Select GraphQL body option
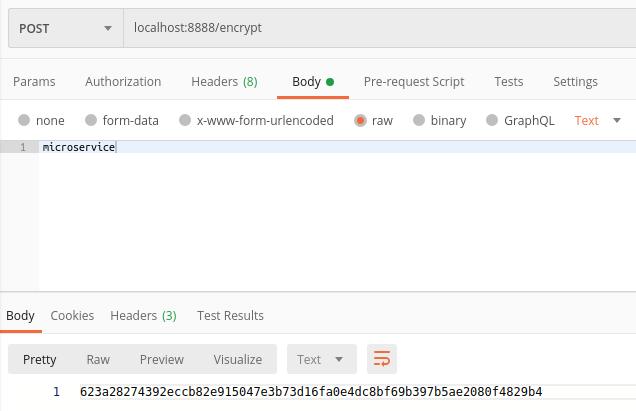 click(491, 120)
